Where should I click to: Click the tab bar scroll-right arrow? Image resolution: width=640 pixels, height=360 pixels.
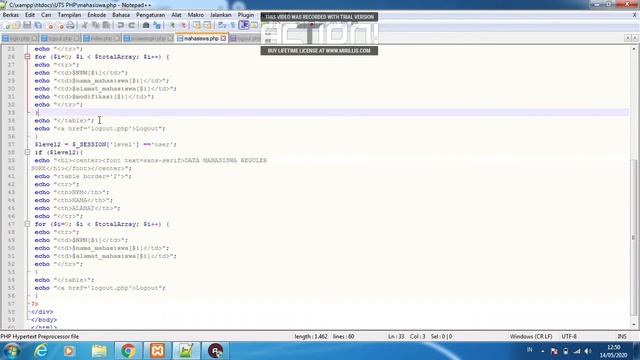click(x=635, y=38)
